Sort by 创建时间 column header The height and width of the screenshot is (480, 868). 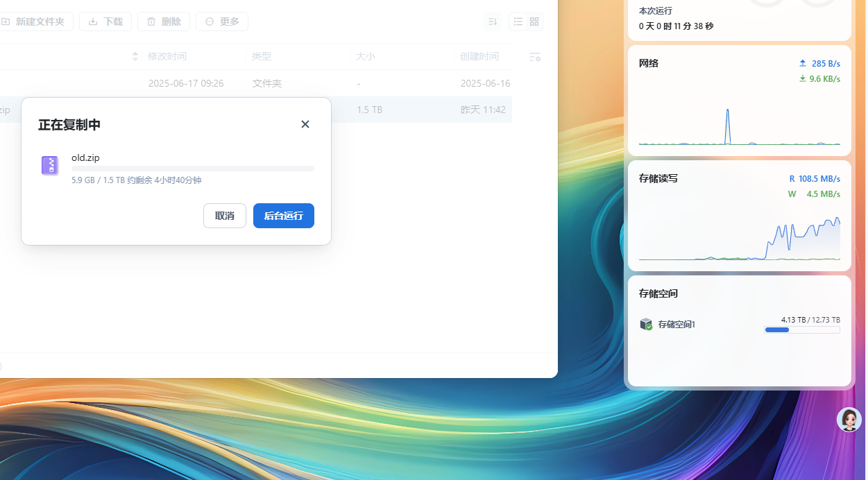click(x=479, y=56)
